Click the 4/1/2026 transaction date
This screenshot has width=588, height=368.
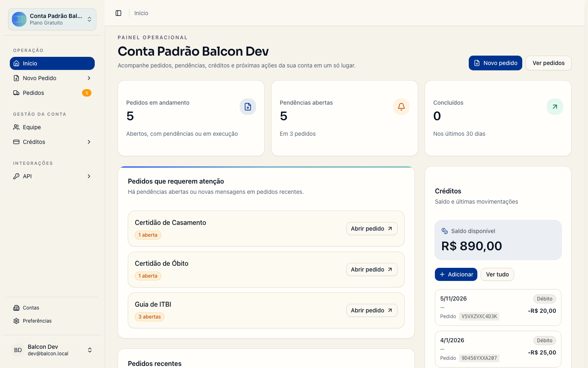452,340
